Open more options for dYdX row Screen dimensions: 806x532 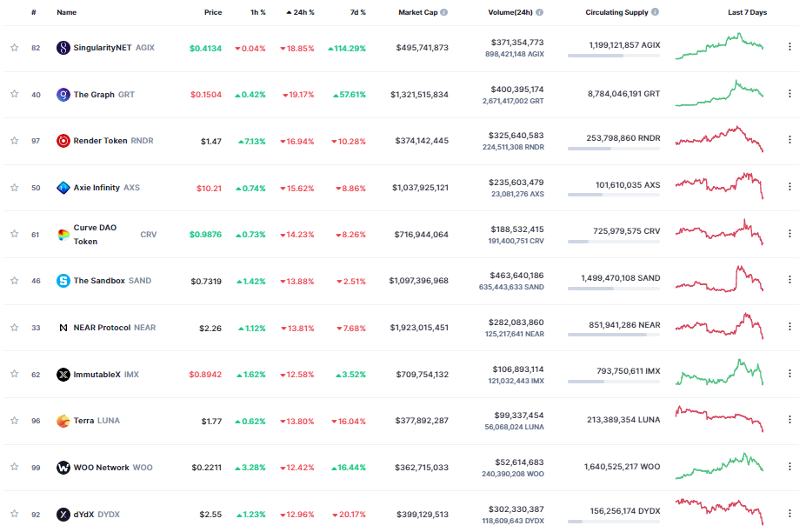(789, 513)
